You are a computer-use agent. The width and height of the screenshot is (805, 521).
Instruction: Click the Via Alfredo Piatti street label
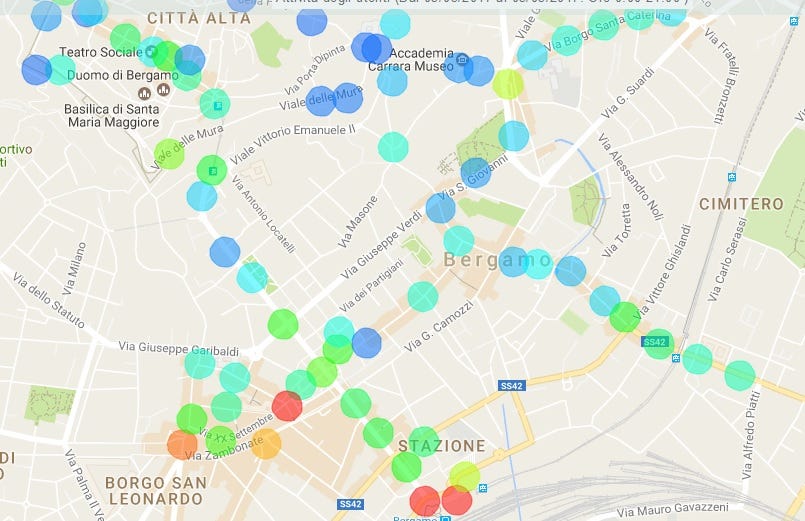pos(751,435)
